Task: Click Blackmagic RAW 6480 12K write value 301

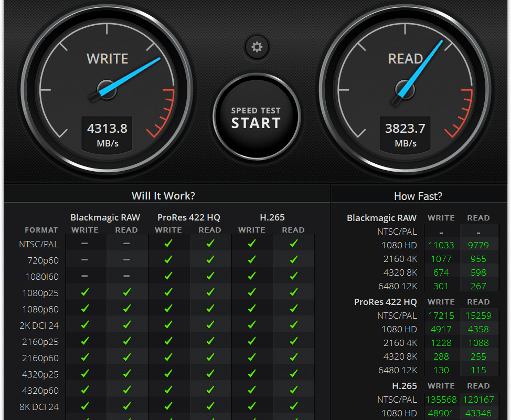Action: 441,286
